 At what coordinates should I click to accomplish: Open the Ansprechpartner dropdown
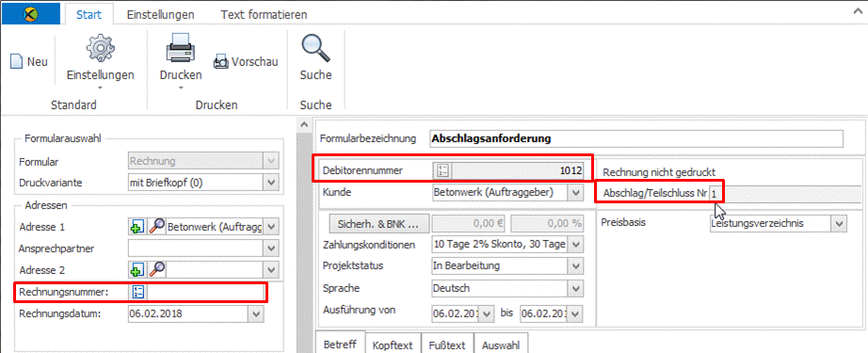(271, 249)
